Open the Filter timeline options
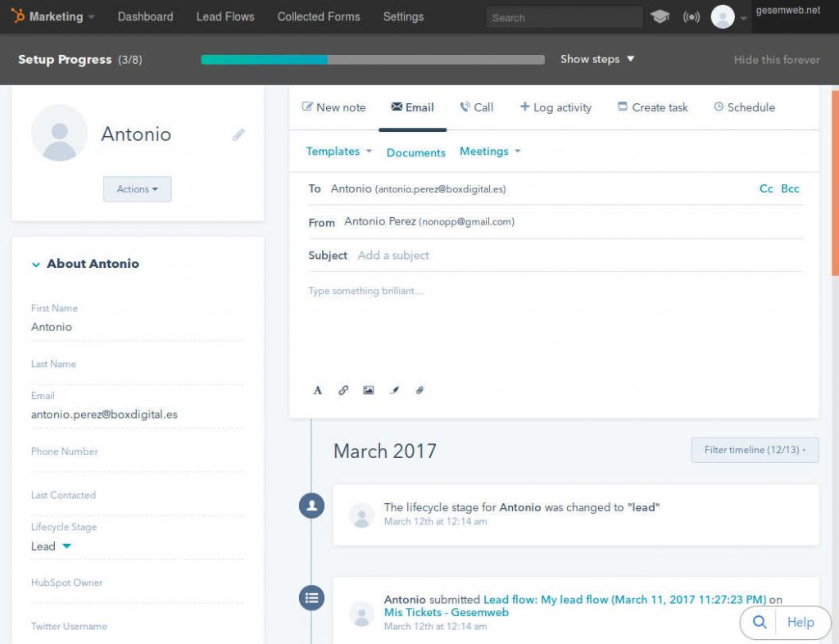This screenshot has width=839, height=644. point(753,450)
